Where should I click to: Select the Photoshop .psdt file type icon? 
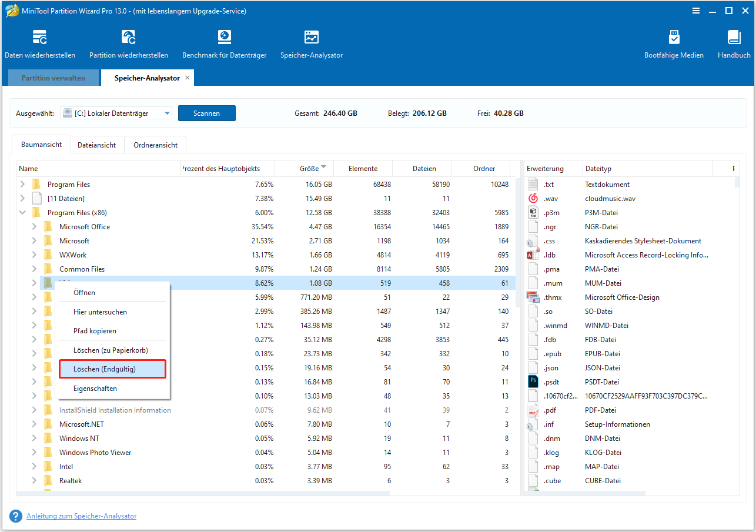click(x=533, y=382)
